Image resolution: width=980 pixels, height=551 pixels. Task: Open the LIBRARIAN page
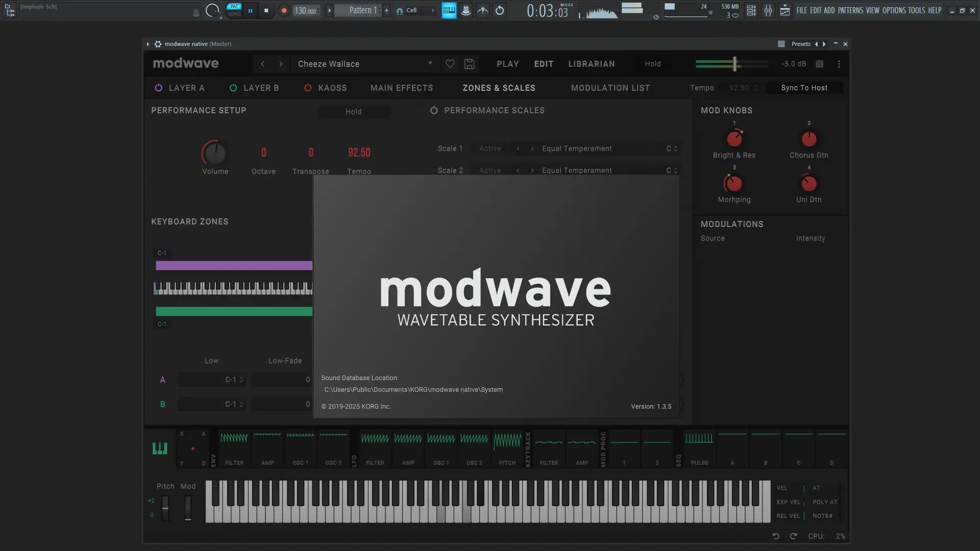tap(591, 64)
